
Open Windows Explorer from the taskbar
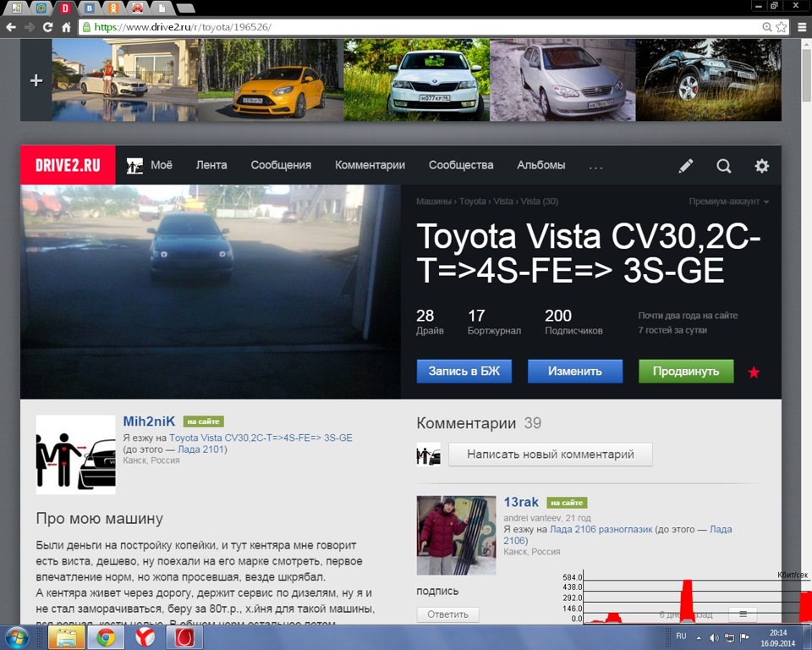click(66, 637)
